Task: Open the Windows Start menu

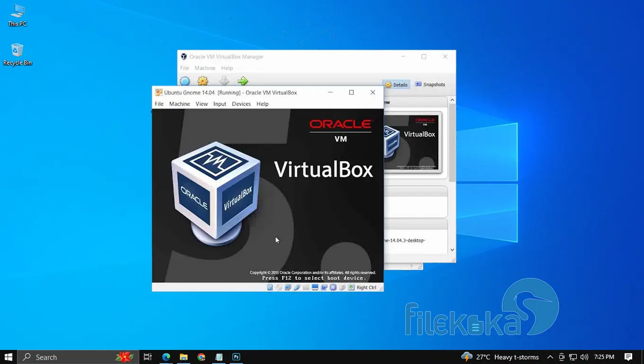Action: click(x=9, y=357)
